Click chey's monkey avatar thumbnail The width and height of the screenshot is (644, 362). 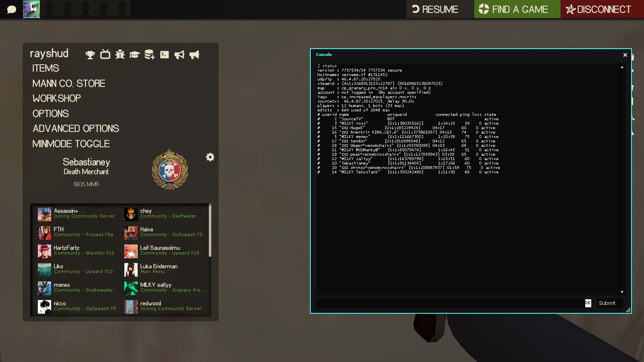point(131,214)
